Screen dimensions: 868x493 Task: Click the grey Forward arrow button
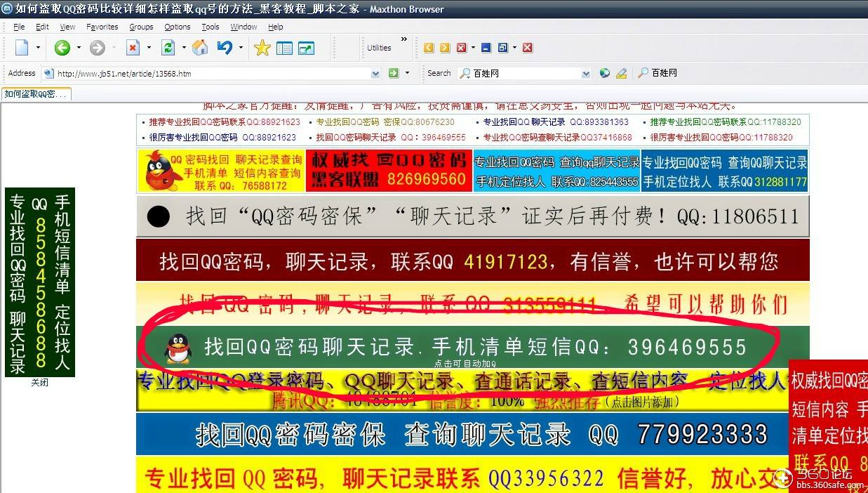click(x=98, y=48)
